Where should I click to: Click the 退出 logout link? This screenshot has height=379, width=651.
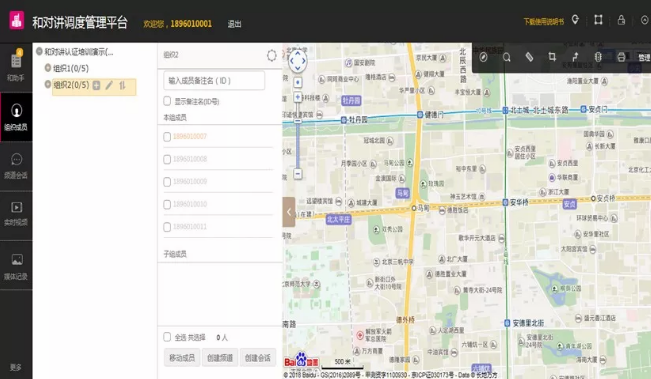[x=234, y=24]
